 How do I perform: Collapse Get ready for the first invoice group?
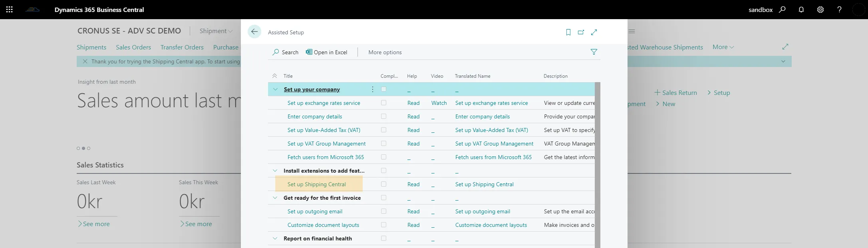coord(275,198)
